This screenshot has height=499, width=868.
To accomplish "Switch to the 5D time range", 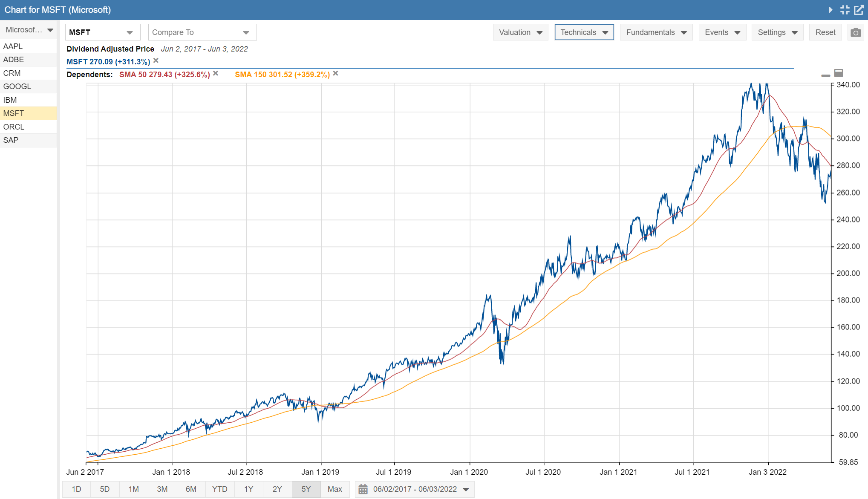I will (x=105, y=489).
